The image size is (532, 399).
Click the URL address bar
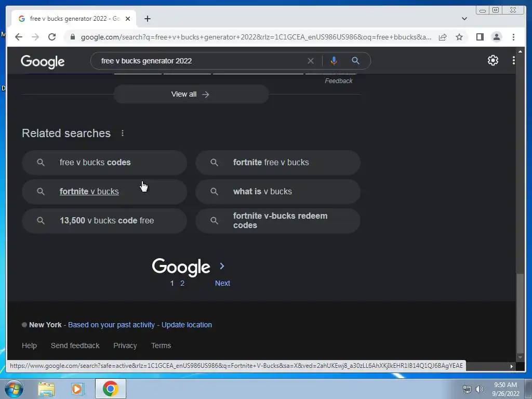coord(256,37)
